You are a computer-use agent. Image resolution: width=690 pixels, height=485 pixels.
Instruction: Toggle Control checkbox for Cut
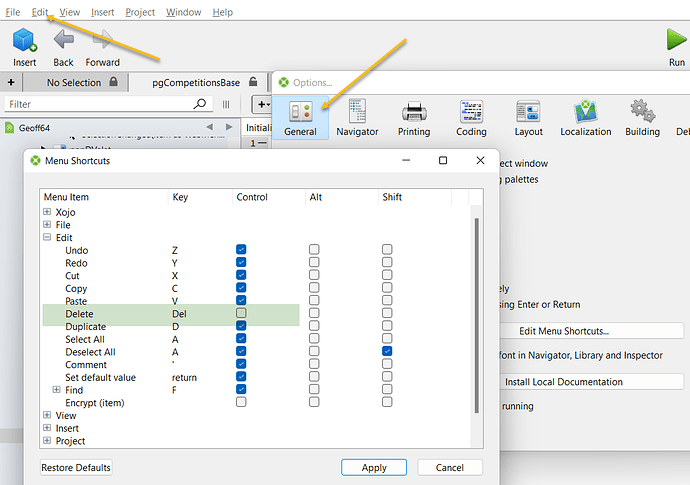241,275
